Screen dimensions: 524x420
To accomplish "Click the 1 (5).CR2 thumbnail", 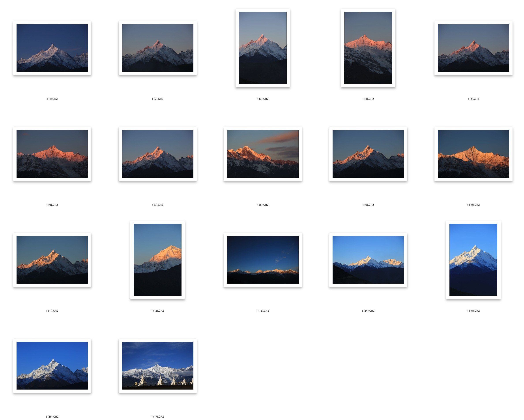I will pos(473,48).
